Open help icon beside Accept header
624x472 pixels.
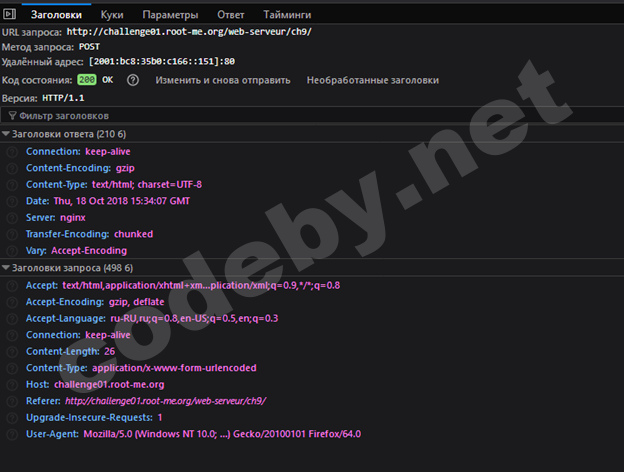(12, 286)
